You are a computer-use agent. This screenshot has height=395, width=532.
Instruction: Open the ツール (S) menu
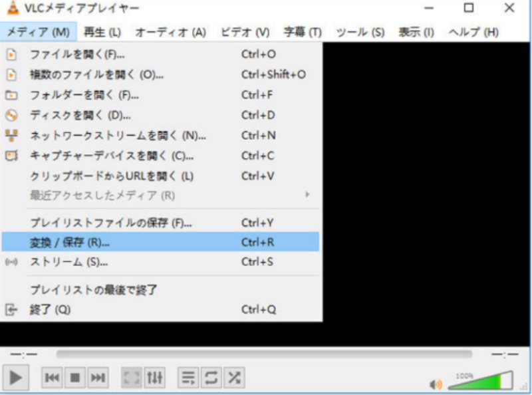tap(360, 32)
